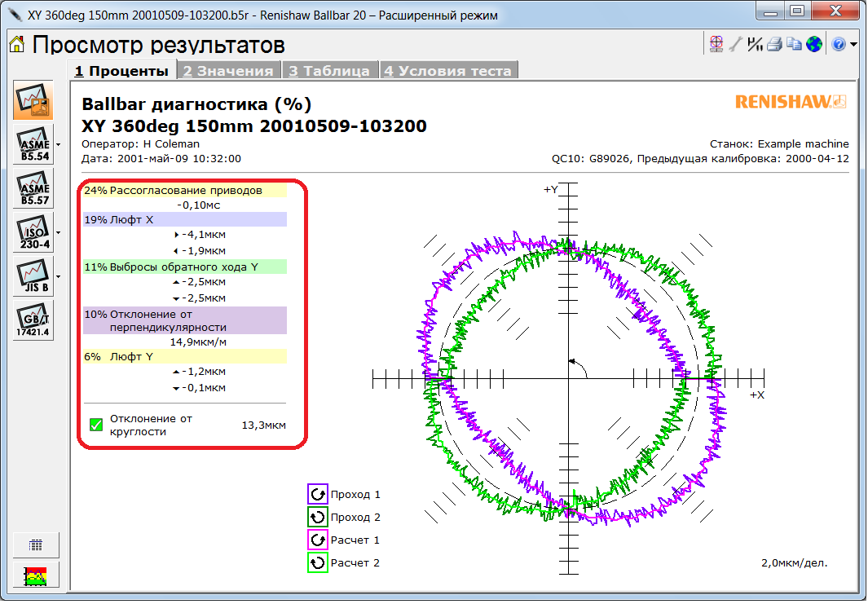Viewport: 868px width, 604px height.
Task: Toggle the Расчет 1 trace button
Action: [318, 540]
